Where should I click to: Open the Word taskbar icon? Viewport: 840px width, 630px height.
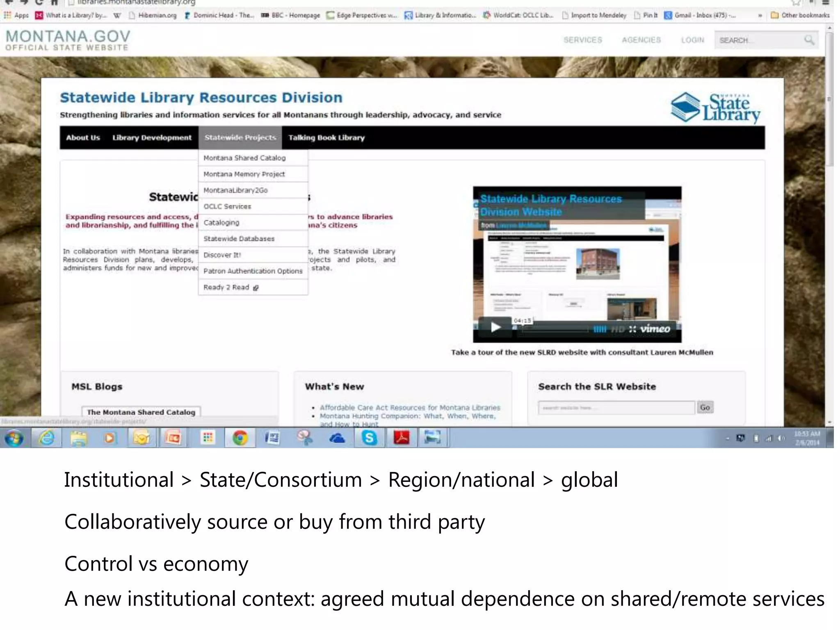272,438
